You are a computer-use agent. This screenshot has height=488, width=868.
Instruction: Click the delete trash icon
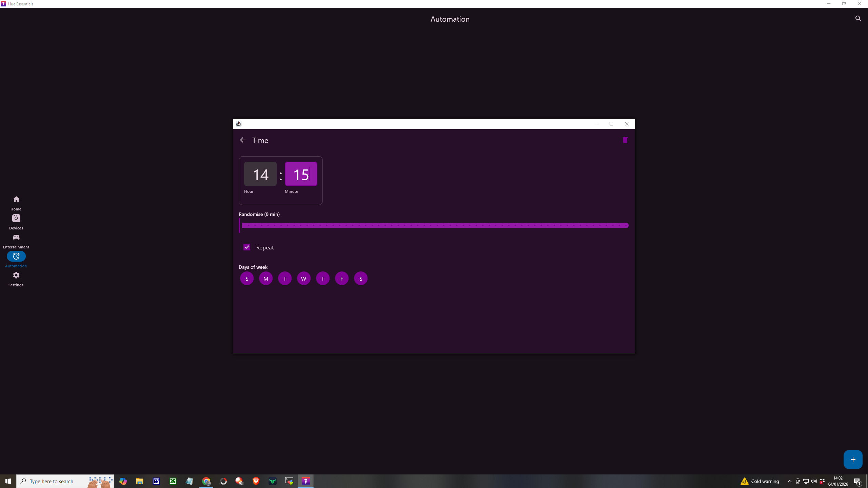click(x=625, y=140)
